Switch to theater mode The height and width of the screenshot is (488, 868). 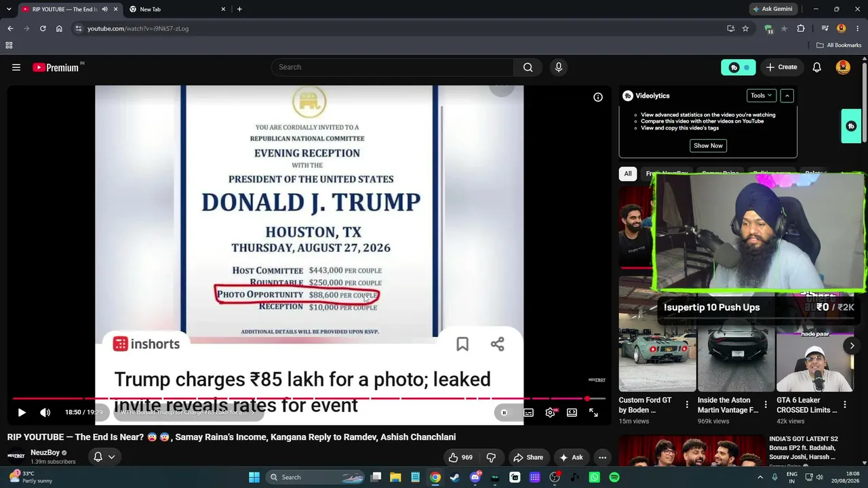click(x=572, y=412)
